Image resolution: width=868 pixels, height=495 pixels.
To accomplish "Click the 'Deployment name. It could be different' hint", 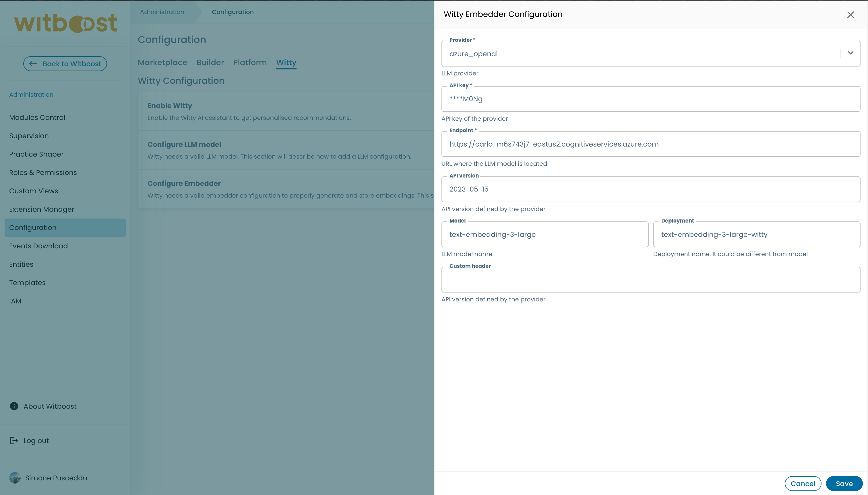I will click(730, 254).
